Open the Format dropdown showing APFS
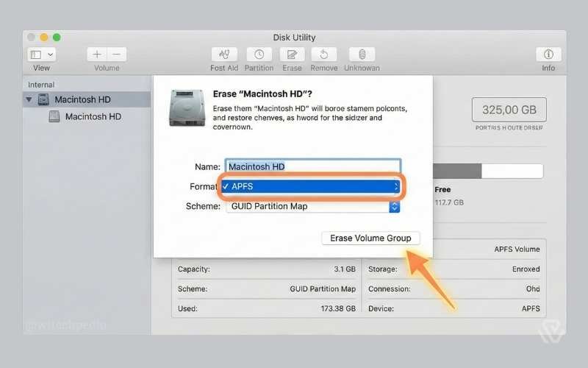The width and height of the screenshot is (588, 368). point(310,187)
